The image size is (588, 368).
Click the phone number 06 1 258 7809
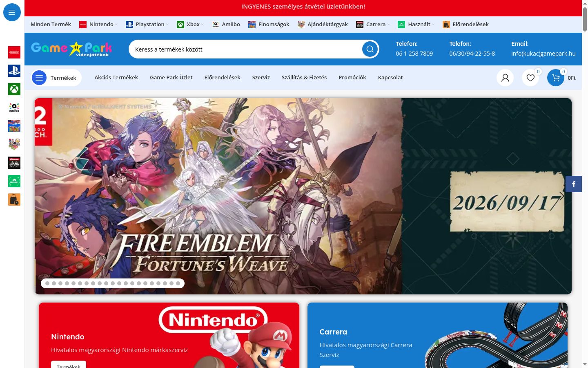point(414,54)
